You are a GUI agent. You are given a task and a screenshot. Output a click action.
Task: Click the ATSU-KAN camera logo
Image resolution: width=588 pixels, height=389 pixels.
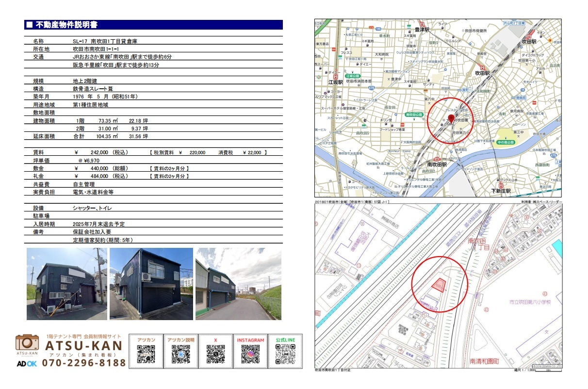27,345
